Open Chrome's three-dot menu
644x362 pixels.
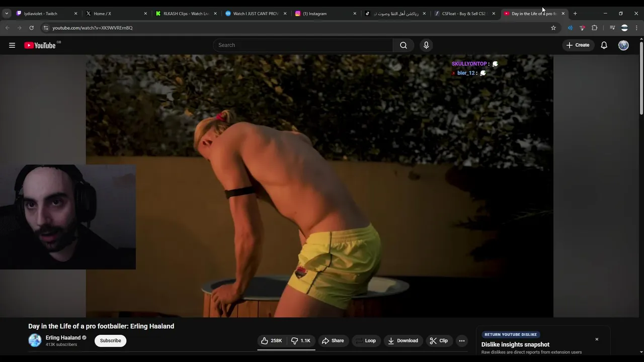coord(636,28)
